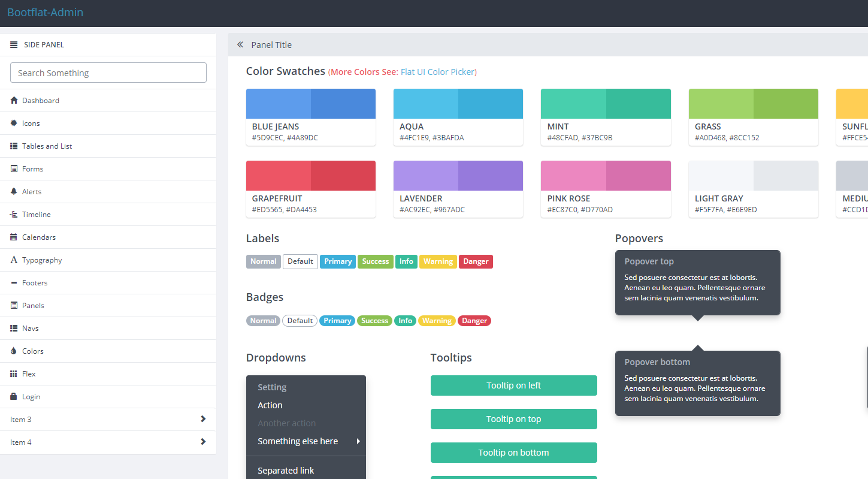Expand Item 4 chevron arrow

203,442
